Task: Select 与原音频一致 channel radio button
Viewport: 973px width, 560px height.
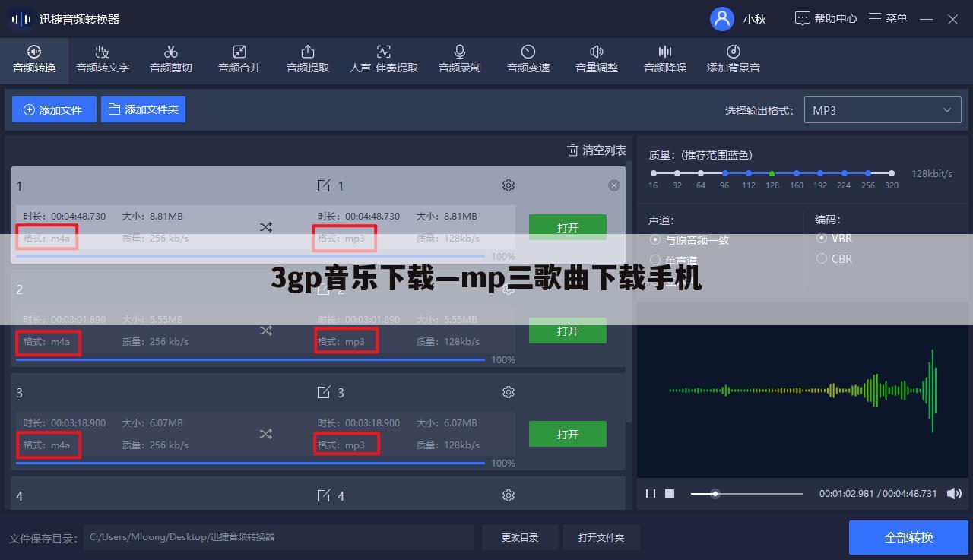Action: [655, 239]
